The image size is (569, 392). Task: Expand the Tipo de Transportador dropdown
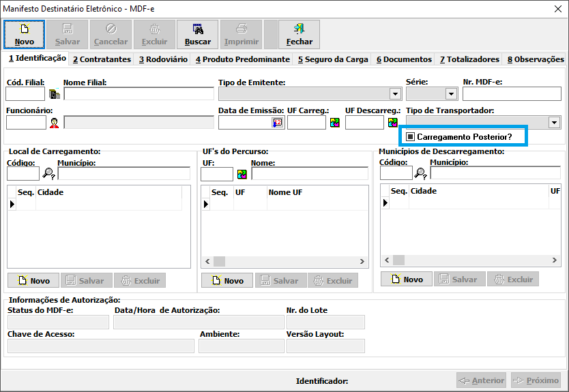click(x=553, y=123)
